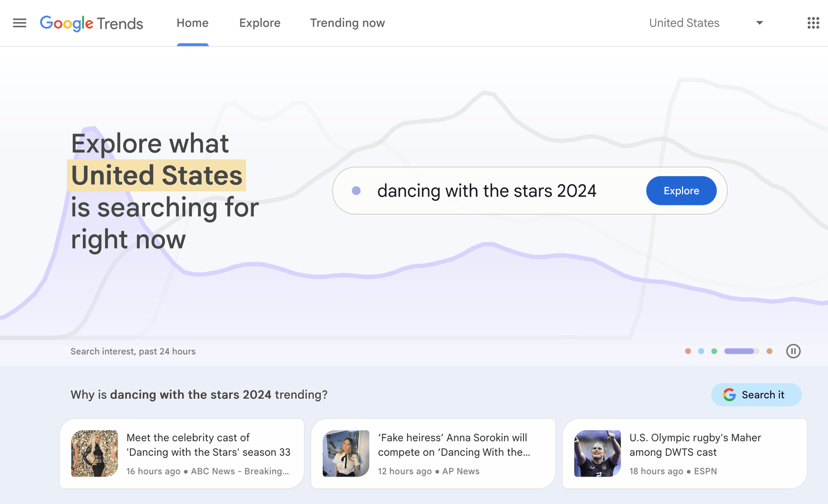Open the Google apps grid
This screenshot has height=504, width=828.
813,23
